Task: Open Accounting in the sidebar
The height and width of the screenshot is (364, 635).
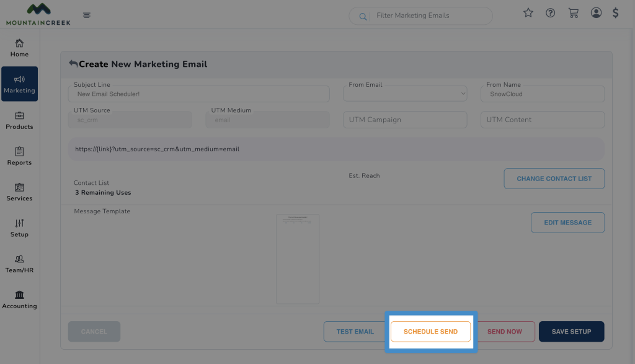Action: (x=19, y=300)
